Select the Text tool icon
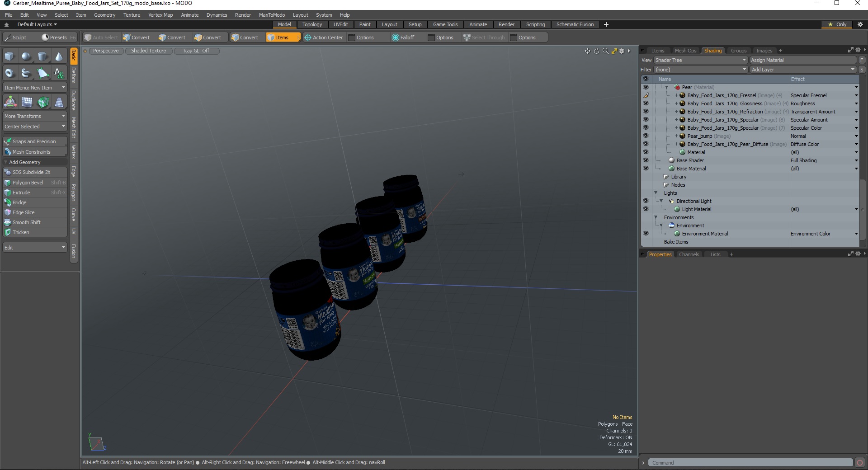The width and height of the screenshot is (868, 470). tap(59, 73)
